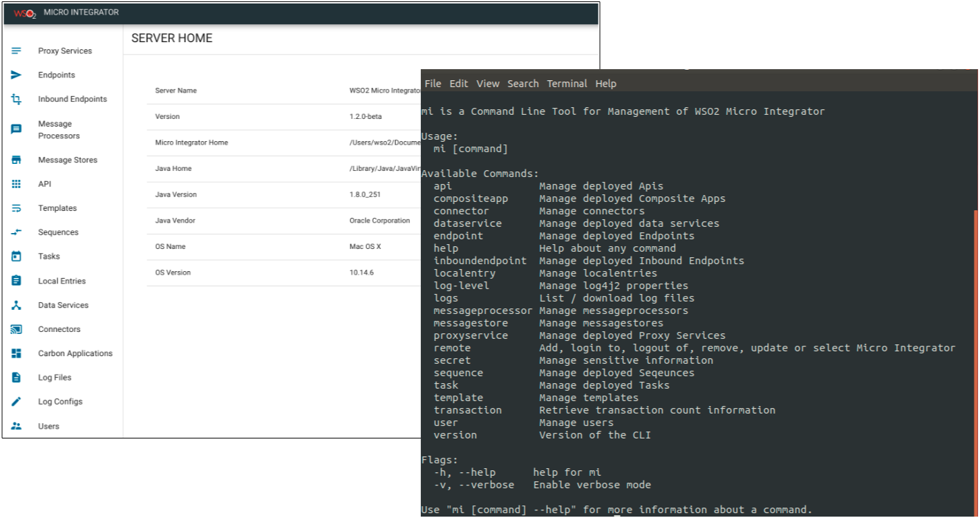Screen dimensions: 980x518
Task: Open Carbon Applications label in sidebar
Action: coord(75,353)
